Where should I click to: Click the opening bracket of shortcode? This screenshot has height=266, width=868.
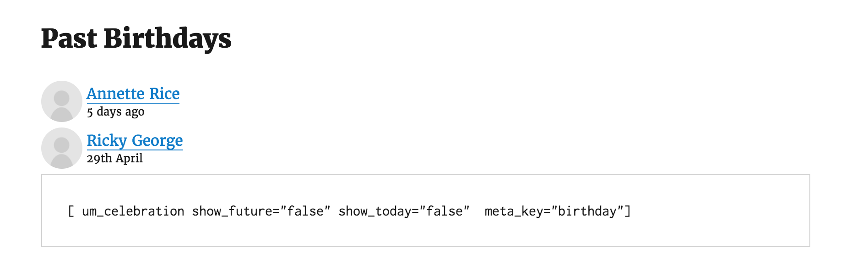(71, 211)
